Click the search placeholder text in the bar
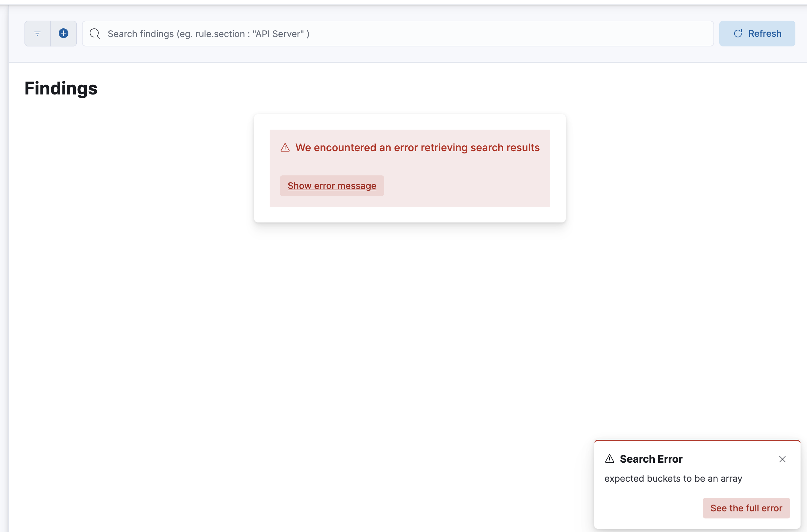Viewport: 807px width, 532px height. coord(208,34)
